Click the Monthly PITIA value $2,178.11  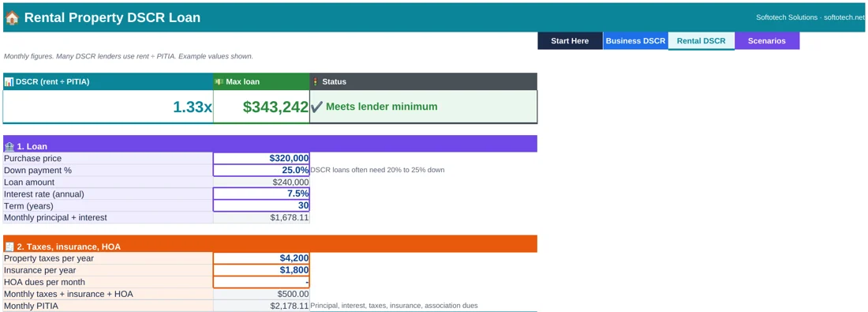pyautogui.click(x=290, y=306)
